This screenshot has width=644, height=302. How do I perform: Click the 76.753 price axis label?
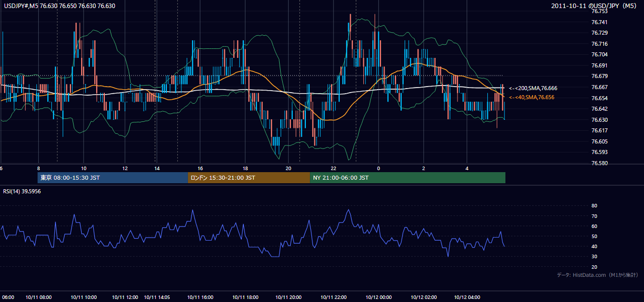click(x=599, y=12)
